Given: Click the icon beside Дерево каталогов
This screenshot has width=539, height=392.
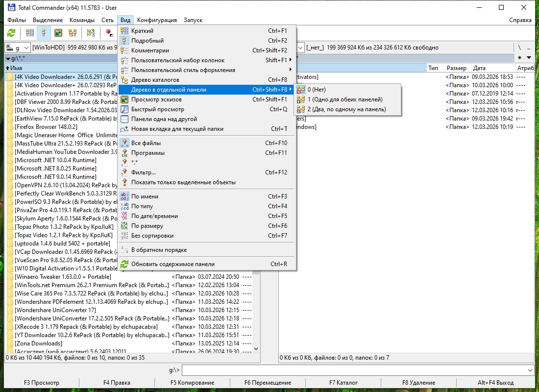Looking at the screenshot, I should click(x=124, y=80).
